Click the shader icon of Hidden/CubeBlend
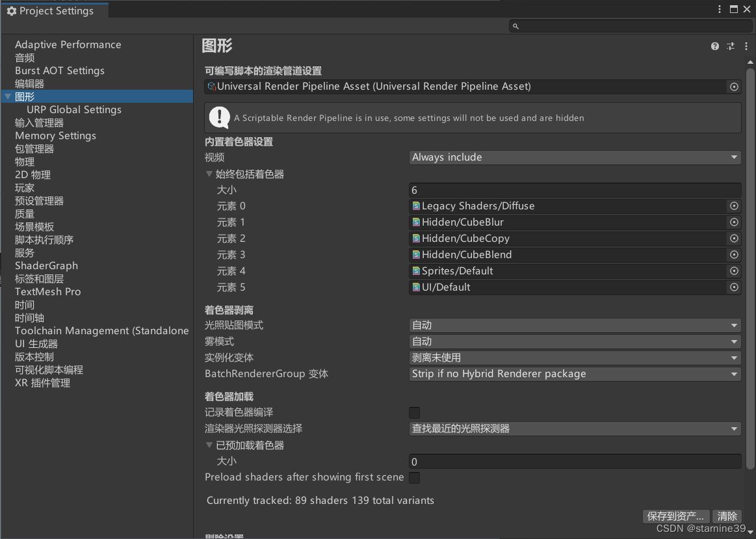This screenshot has height=539, width=756. [x=416, y=255]
